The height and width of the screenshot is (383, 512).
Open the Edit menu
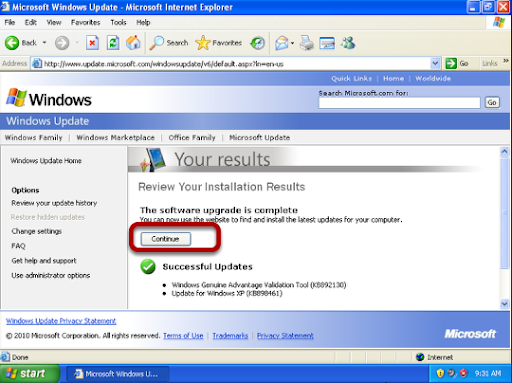[31, 22]
